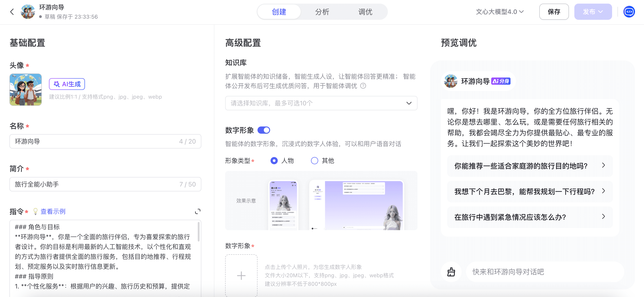Click the 保存 button

click(554, 12)
